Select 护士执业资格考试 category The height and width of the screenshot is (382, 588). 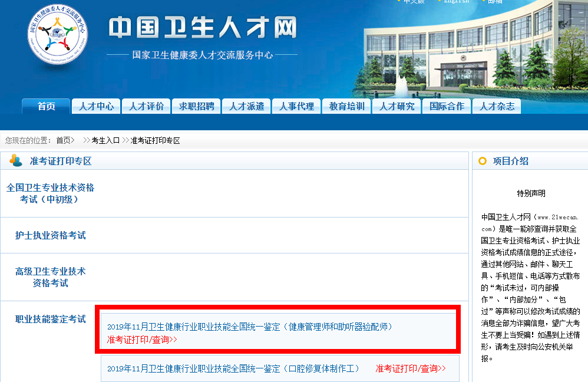click(50, 235)
